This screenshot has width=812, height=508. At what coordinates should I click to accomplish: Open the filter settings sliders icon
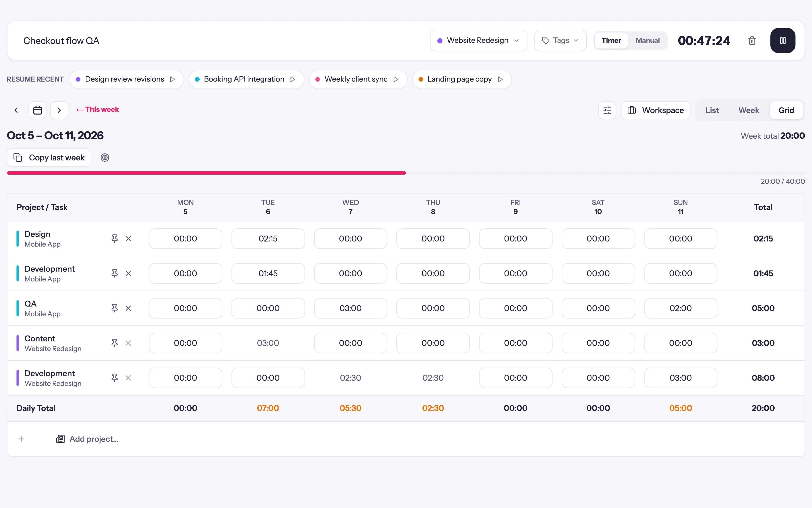point(607,110)
